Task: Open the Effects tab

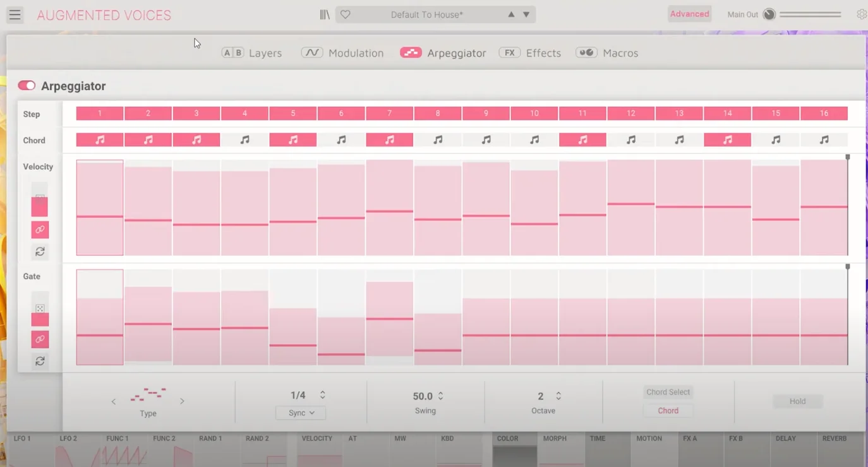Action: click(529, 53)
